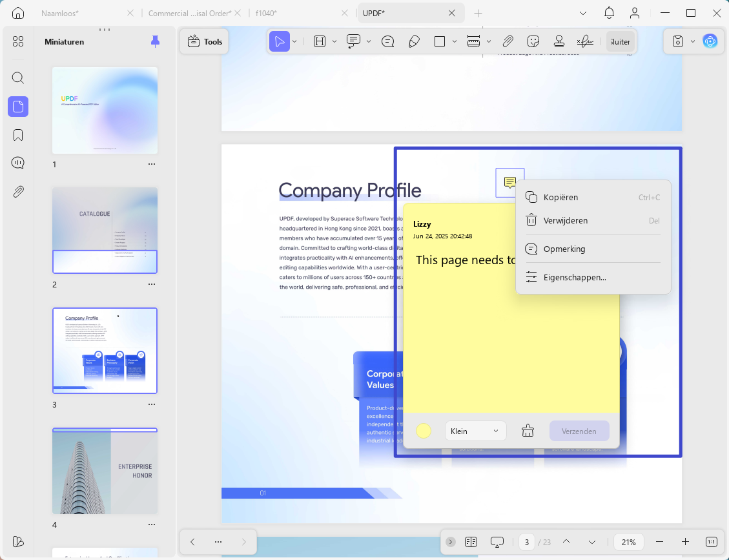Go to previous page with up arrow
The height and width of the screenshot is (560, 729).
click(x=566, y=542)
